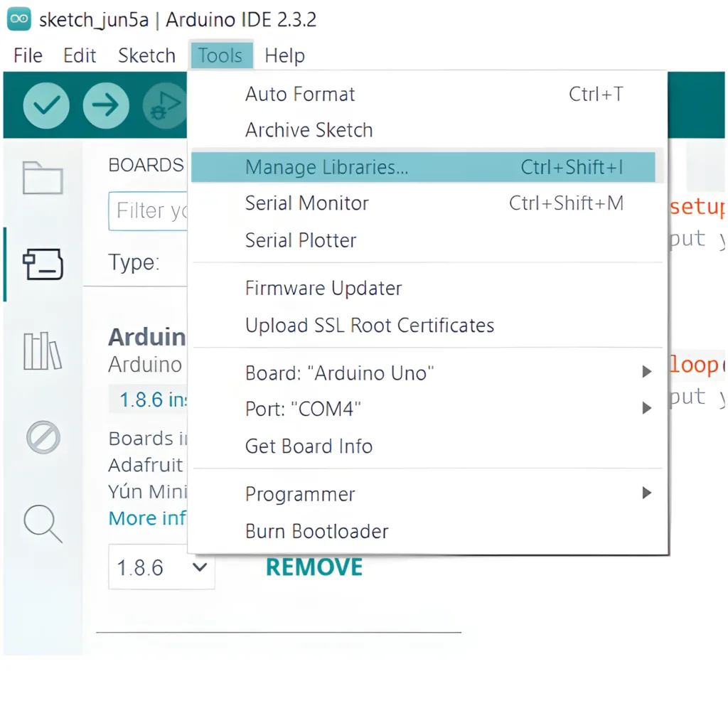Viewport: 728px width, 728px height.
Task: Expand the Programmer submenu
Action: pos(427,494)
